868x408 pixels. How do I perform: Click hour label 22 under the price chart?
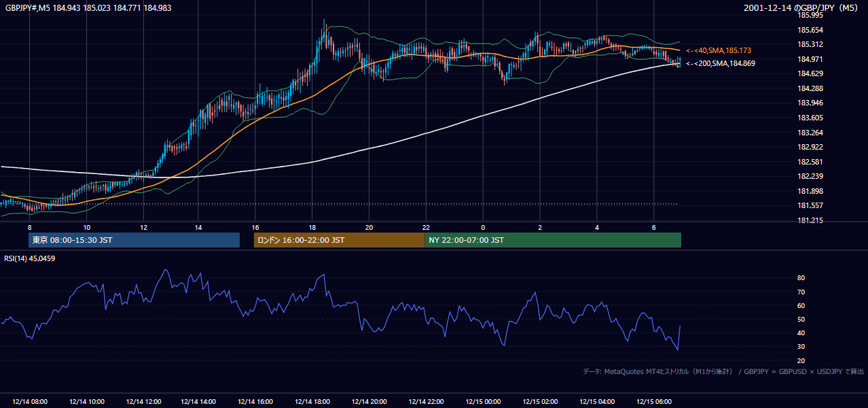coord(426,227)
